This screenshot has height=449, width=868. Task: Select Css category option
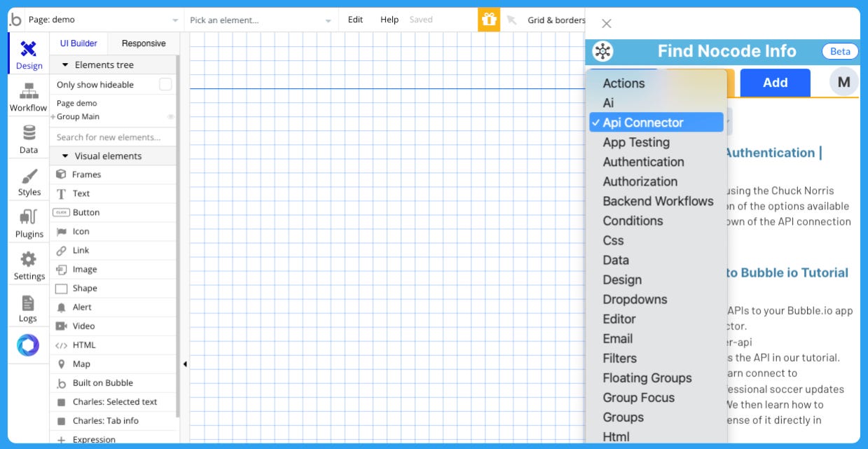(x=656, y=240)
